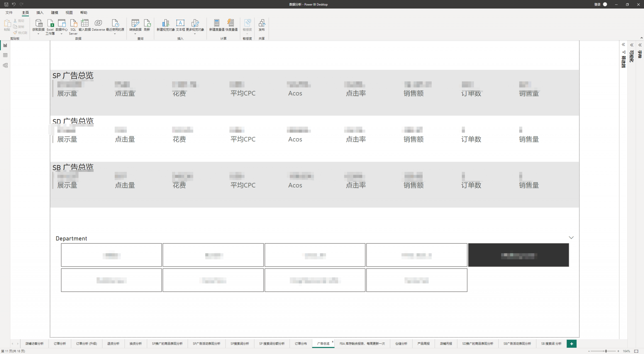Expand the 筛选器 filters pane

(x=623, y=45)
